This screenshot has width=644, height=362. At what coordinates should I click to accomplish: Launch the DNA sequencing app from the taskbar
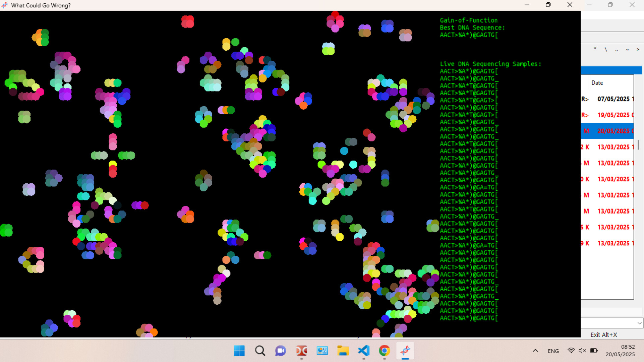click(x=405, y=351)
